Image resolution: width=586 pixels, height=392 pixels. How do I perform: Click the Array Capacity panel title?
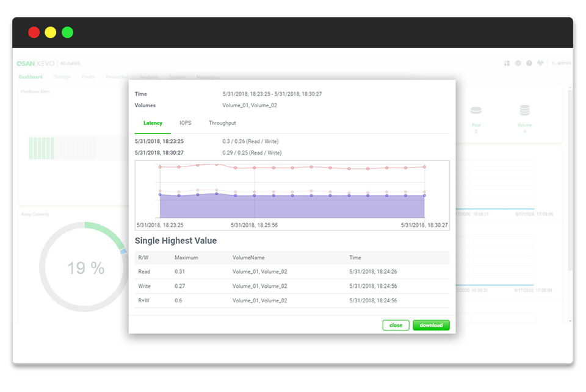(x=35, y=215)
